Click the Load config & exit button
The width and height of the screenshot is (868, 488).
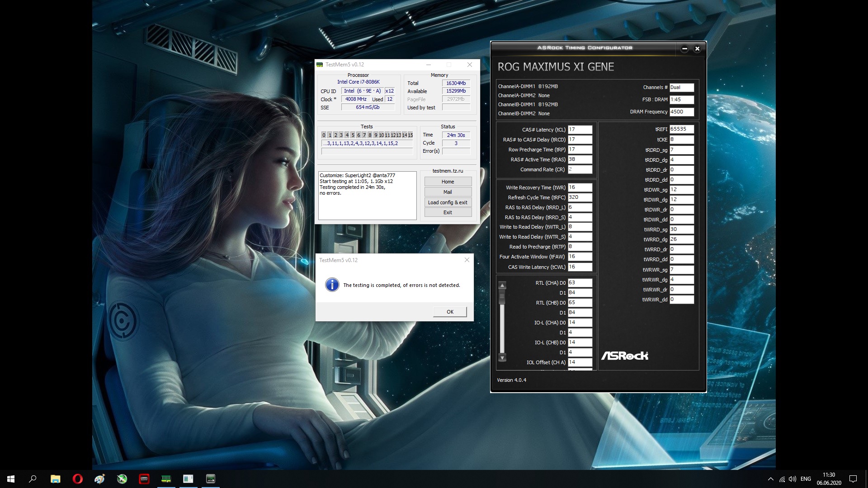point(448,202)
